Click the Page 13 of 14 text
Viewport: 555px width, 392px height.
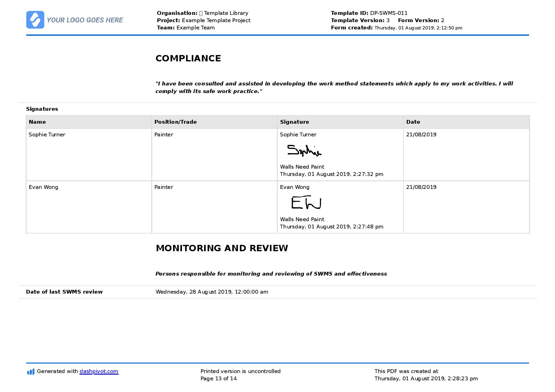219,378
